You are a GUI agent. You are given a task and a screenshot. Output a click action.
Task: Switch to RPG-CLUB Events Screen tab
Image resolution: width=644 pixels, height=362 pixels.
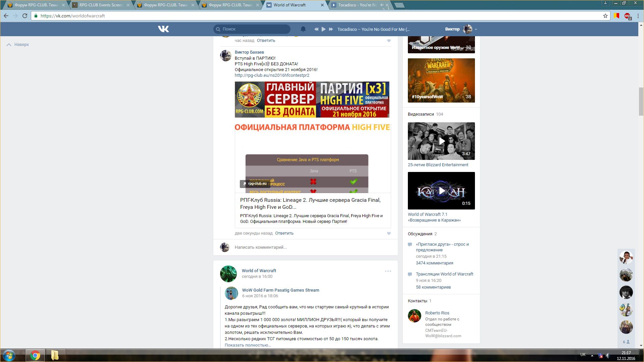(x=101, y=5)
